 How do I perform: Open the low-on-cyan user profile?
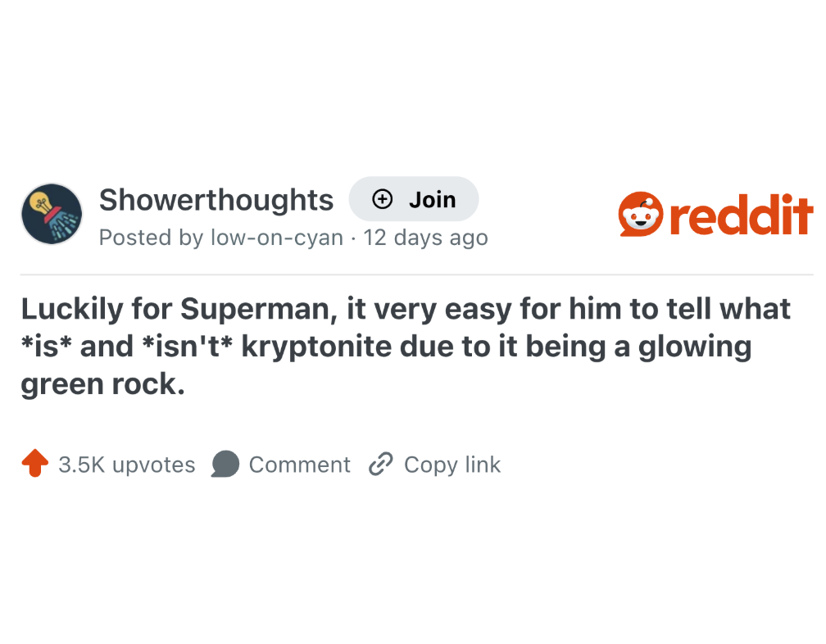point(277,238)
